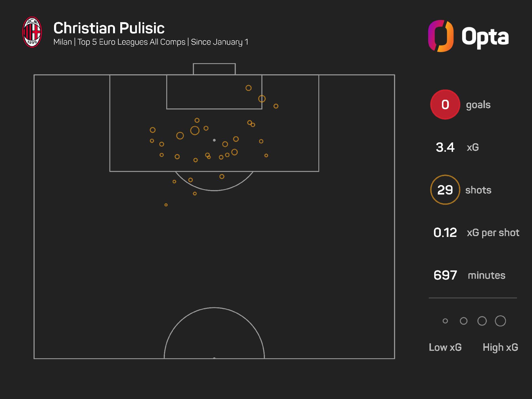This screenshot has width=532, height=399.
Task: Click the "Since January 1" subtitle text
Action: click(x=219, y=42)
